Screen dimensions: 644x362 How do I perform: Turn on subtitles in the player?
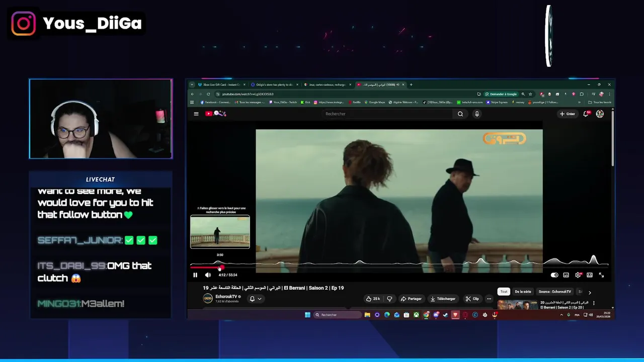[x=566, y=275]
